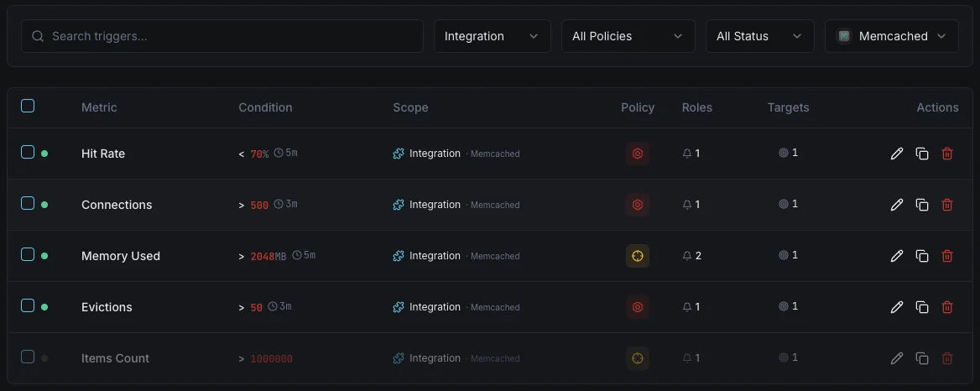Viewport: 980px width, 391px height.
Task: Click the red policy icon for Connections
Action: tap(638, 205)
